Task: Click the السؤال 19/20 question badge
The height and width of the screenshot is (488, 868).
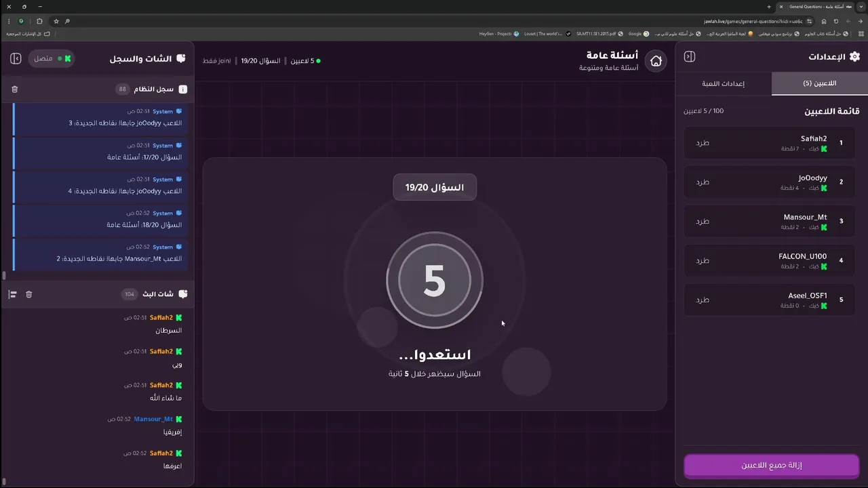Action: (x=435, y=187)
